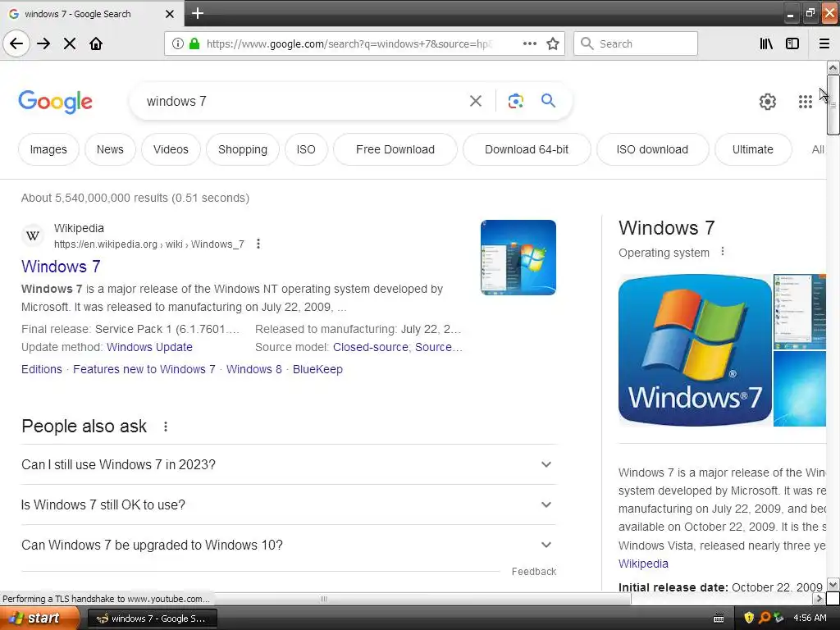This screenshot has width=840, height=630.
Task: Open the 'Editions' sitelink
Action: click(42, 369)
